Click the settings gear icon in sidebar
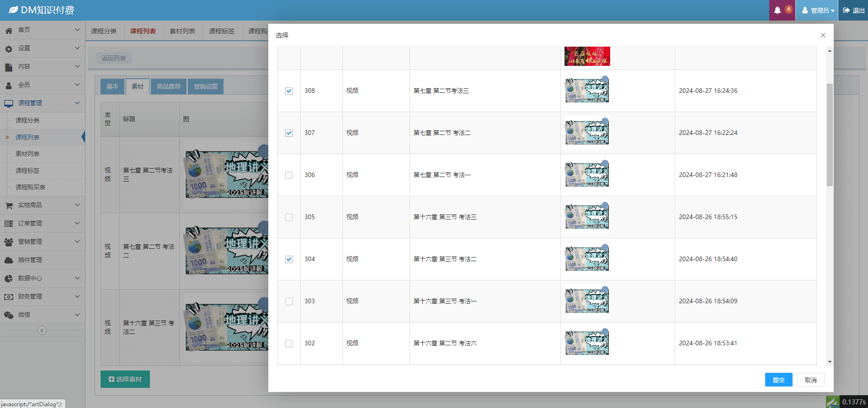This screenshot has width=868, height=408. click(x=9, y=48)
